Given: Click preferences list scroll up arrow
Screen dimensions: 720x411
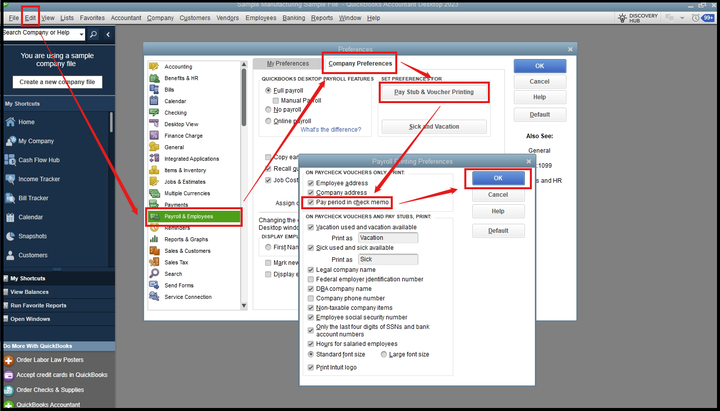Looking at the screenshot, I should tap(244, 65).
